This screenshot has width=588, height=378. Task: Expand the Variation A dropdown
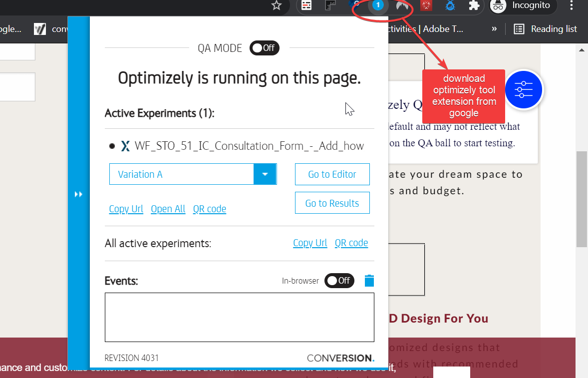coord(265,174)
